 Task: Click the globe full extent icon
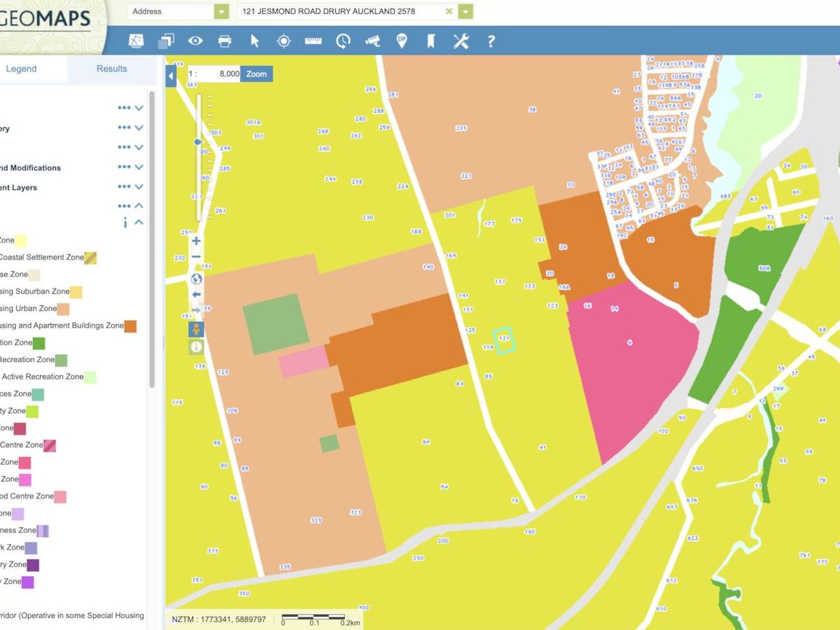coord(196,279)
